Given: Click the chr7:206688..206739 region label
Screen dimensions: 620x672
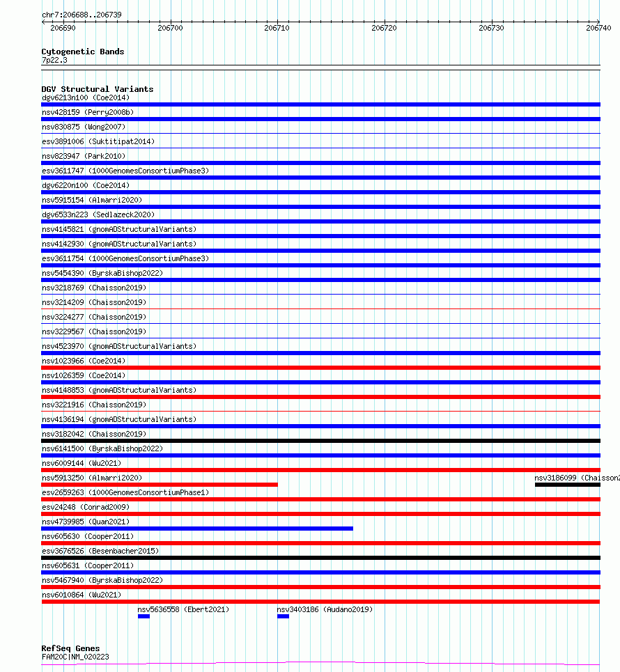Looking at the screenshot, I should (x=82, y=15).
